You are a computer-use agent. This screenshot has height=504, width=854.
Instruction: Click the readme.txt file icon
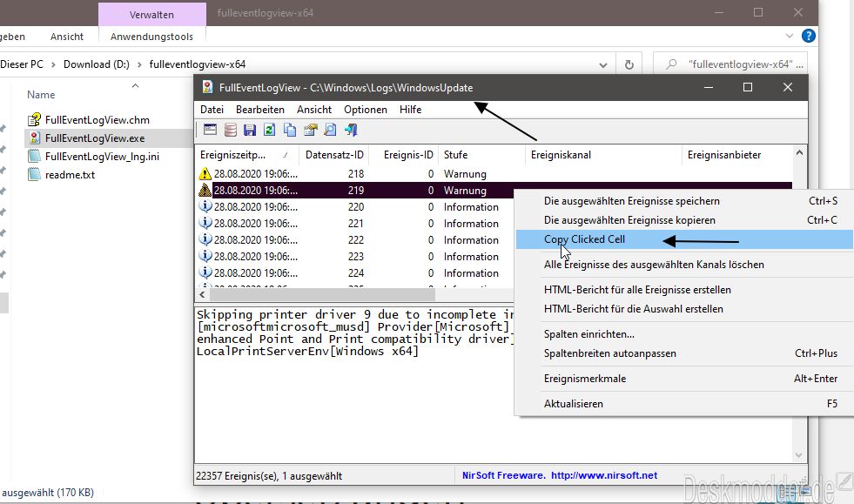click(x=34, y=174)
